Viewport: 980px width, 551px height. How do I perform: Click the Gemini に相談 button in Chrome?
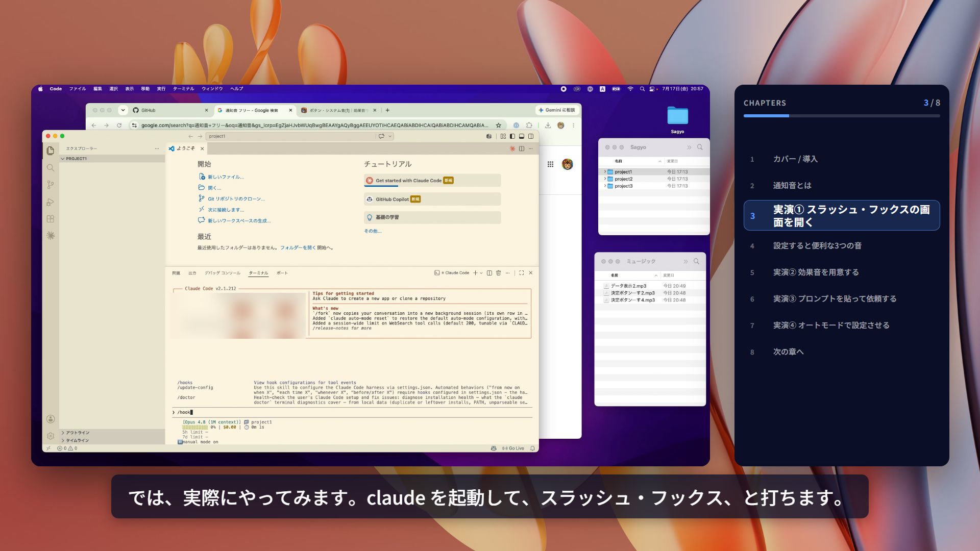(556, 110)
